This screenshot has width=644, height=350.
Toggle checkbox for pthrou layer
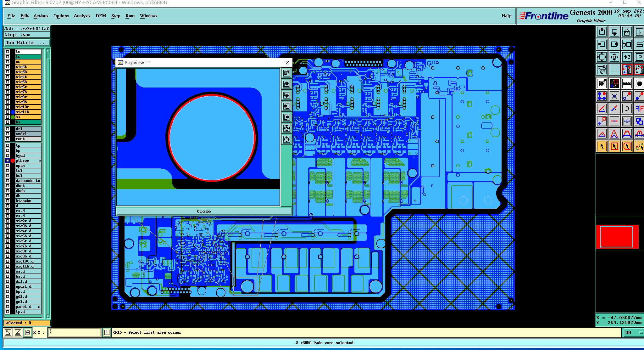pyautogui.click(x=8, y=161)
